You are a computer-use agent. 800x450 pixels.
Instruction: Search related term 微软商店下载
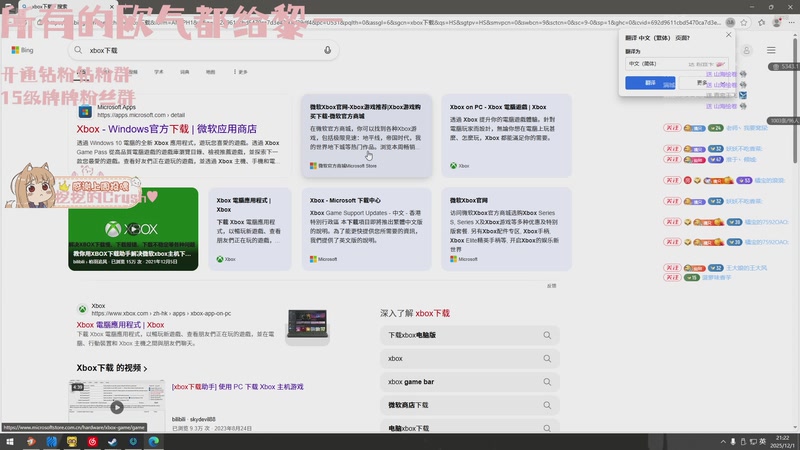tap(469, 405)
